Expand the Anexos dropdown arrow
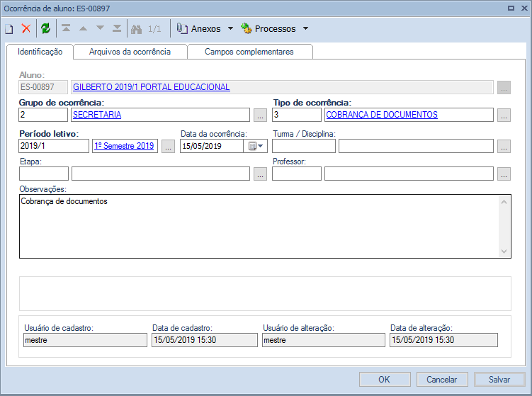 point(231,28)
